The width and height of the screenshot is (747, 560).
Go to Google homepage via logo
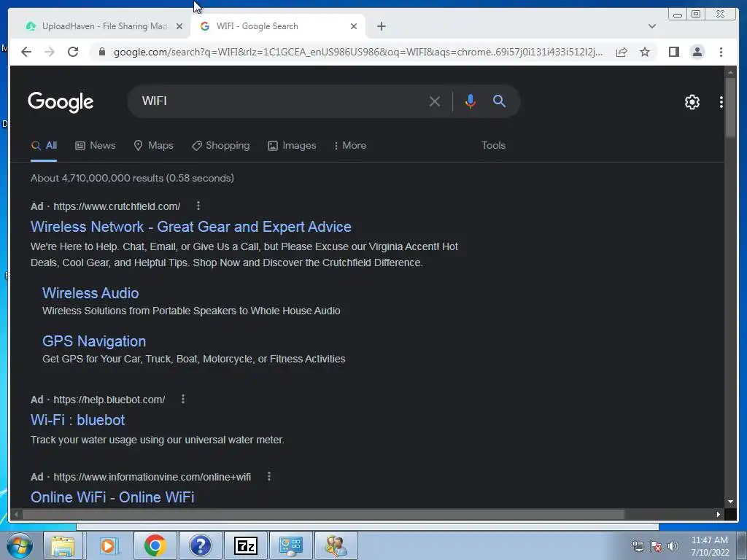(x=61, y=102)
